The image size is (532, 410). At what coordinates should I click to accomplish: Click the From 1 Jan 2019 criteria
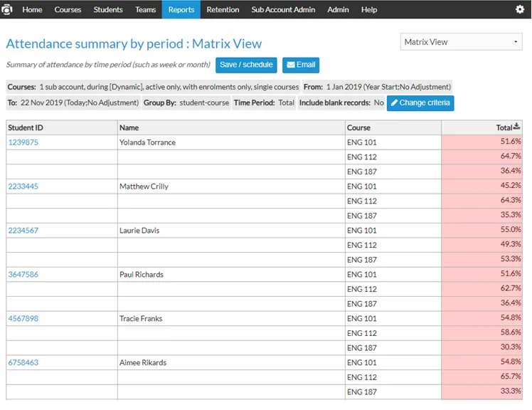[377, 87]
